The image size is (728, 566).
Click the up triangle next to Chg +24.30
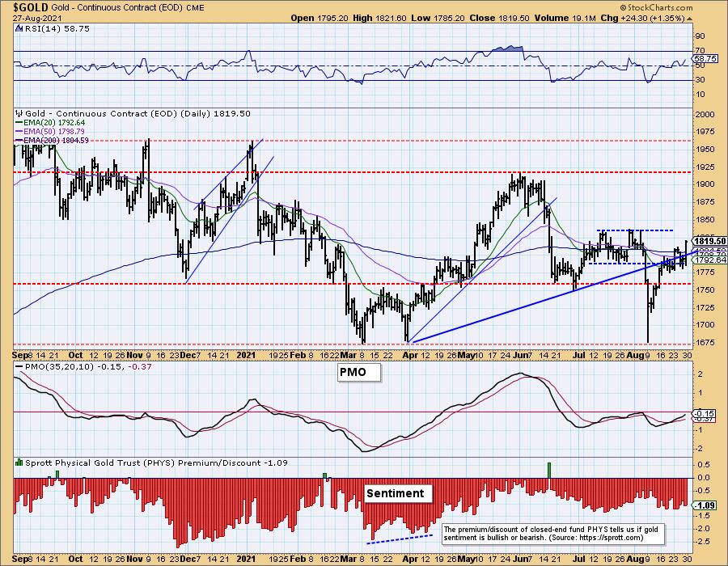coord(689,19)
